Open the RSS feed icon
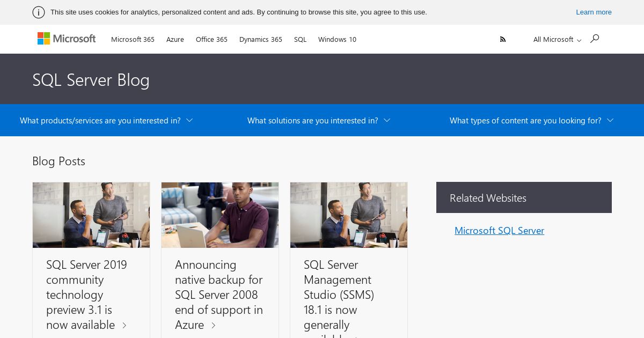 (x=503, y=39)
